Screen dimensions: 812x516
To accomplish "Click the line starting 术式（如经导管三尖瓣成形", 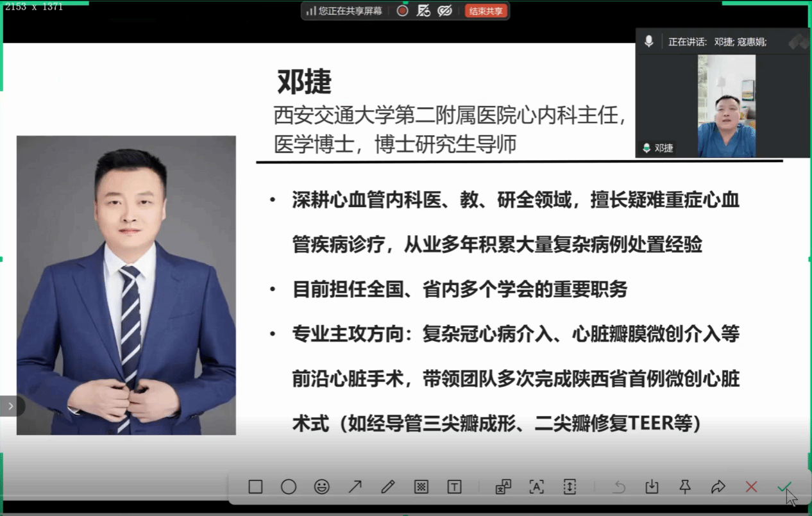I will tap(496, 424).
